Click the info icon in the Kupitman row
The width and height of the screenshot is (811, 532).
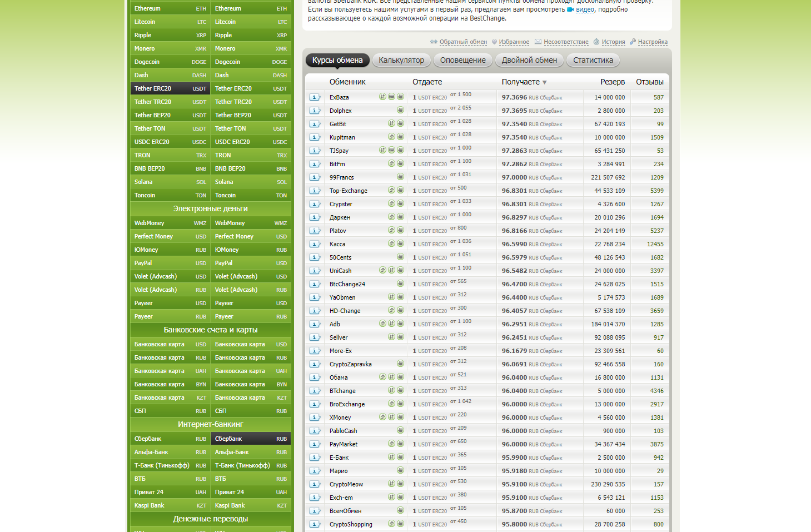315,137
